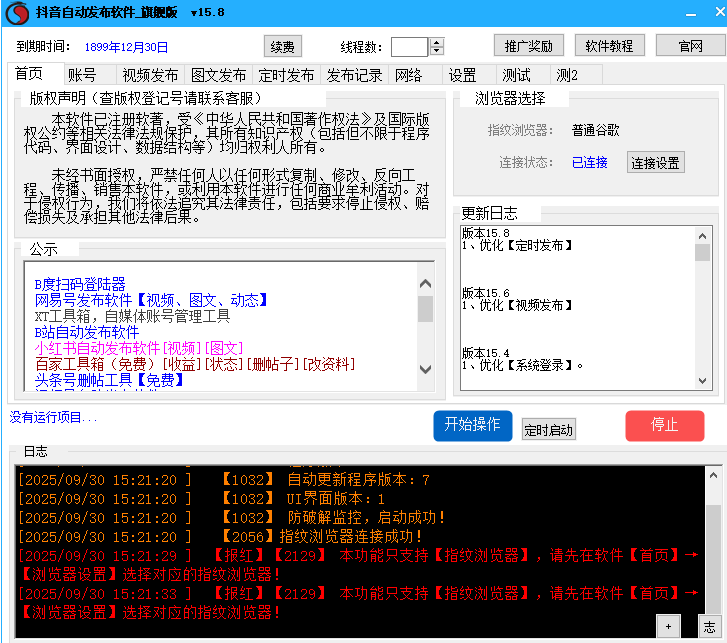Screen dimensions: 727x643
Task: Click the 志 button in log panel
Action: [709, 627]
